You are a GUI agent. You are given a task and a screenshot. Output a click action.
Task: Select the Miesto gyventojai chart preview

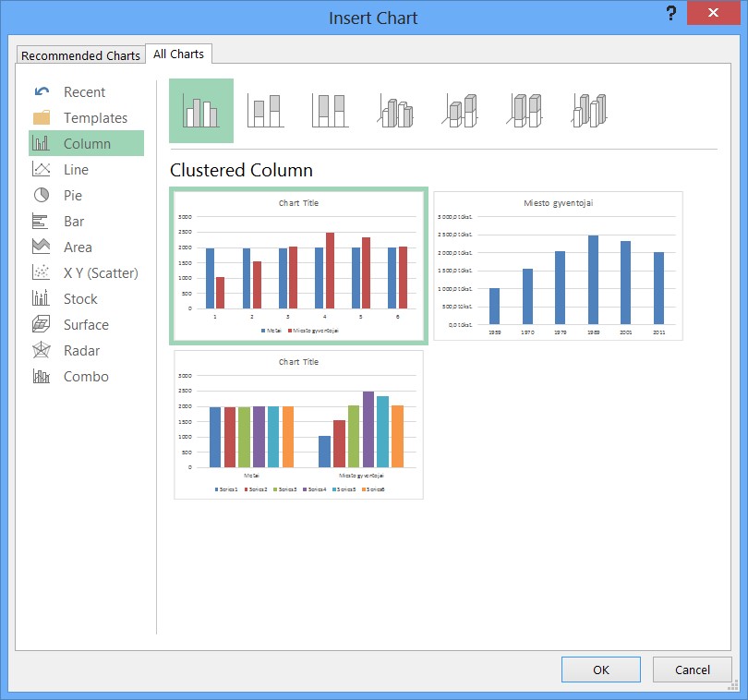(x=558, y=266)
